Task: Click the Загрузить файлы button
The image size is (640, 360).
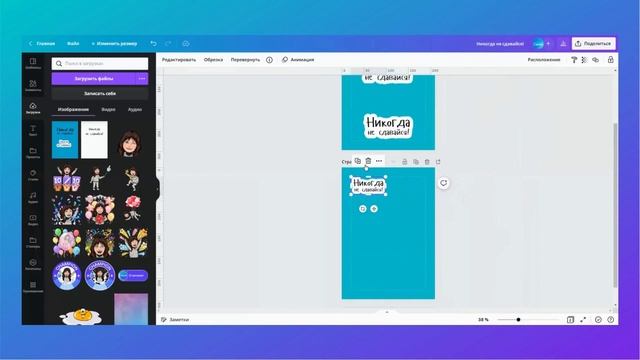Action: tap(93, 78)
